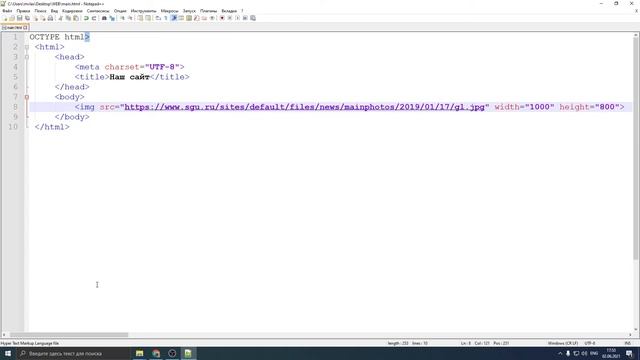The height and width of the screenshot is (360, 640).
Task: Toggle file monitoring eye icon
Action: tap(212, 18)
